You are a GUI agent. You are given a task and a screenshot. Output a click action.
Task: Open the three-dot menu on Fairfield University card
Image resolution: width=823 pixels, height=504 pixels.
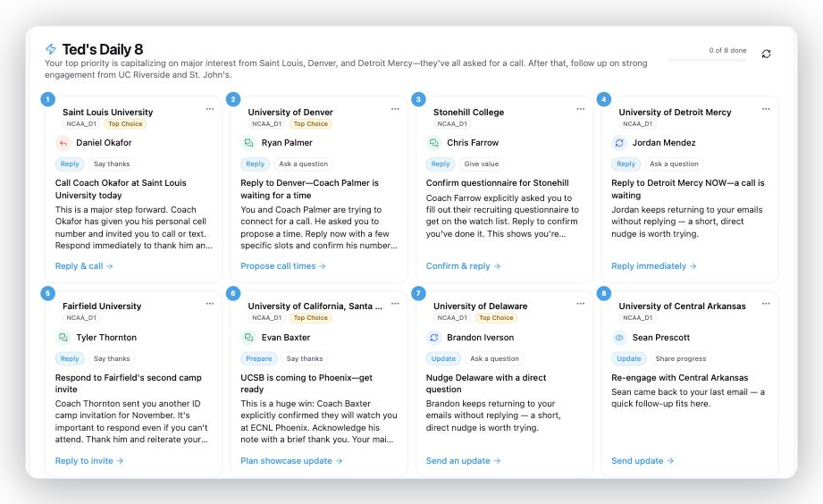[x=210, y=304]
